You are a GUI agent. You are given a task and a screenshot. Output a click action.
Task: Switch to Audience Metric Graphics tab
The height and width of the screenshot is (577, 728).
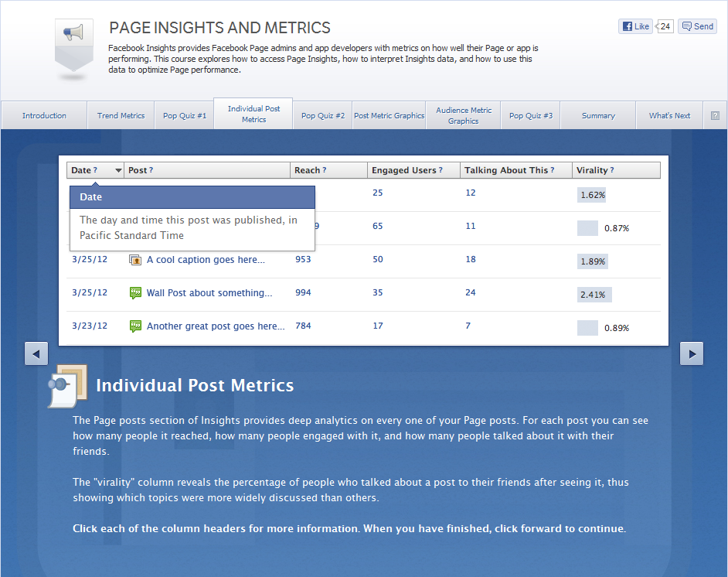(464, 116)
